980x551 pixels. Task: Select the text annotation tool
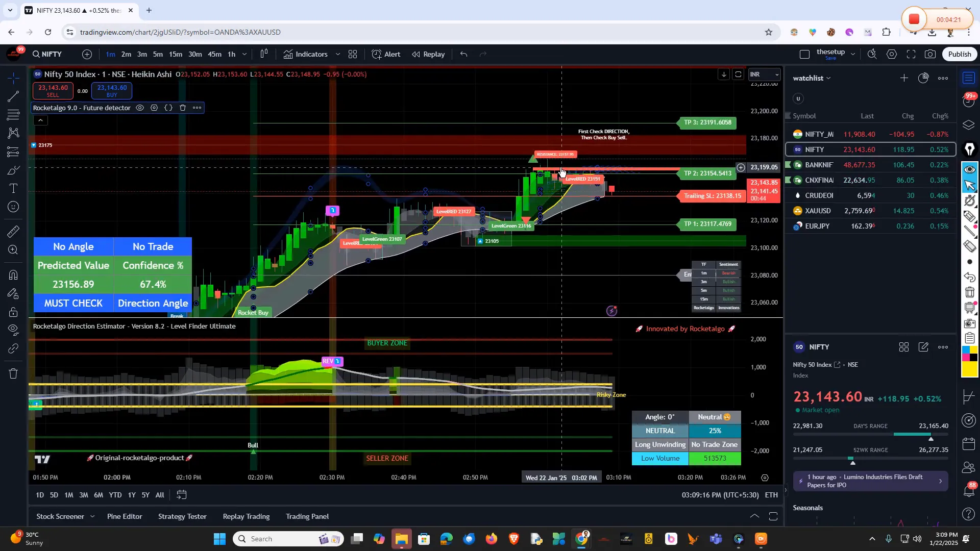[x=14, y=189]
